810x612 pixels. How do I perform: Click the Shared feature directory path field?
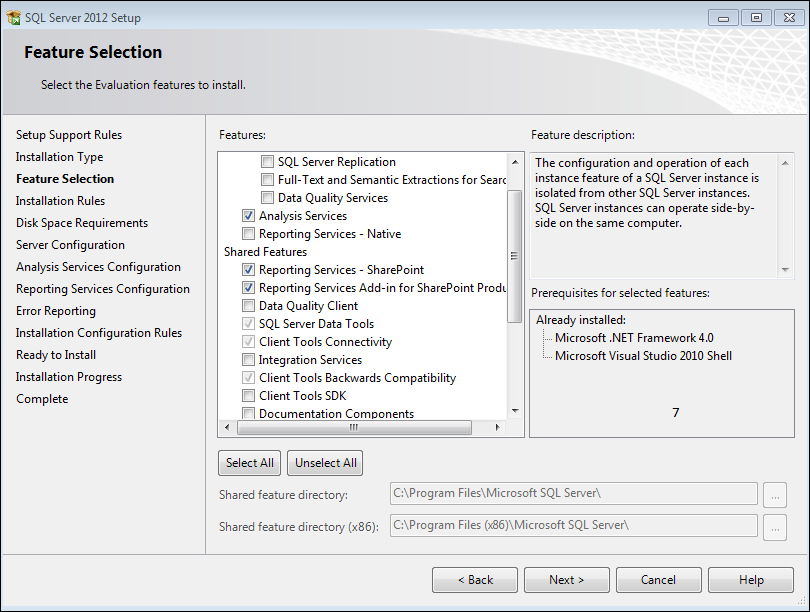(x=573, y=494)
